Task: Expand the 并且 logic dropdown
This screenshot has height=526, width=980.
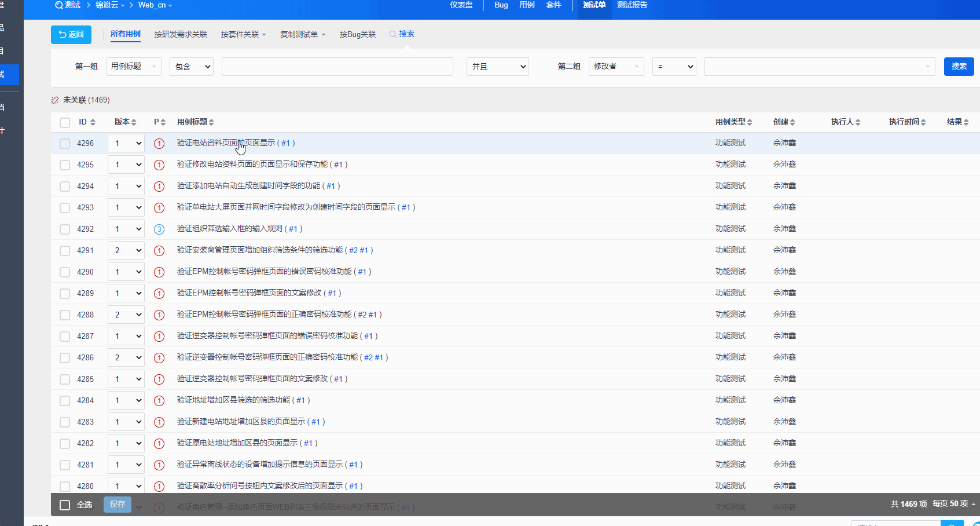Action: pos(498,67)
